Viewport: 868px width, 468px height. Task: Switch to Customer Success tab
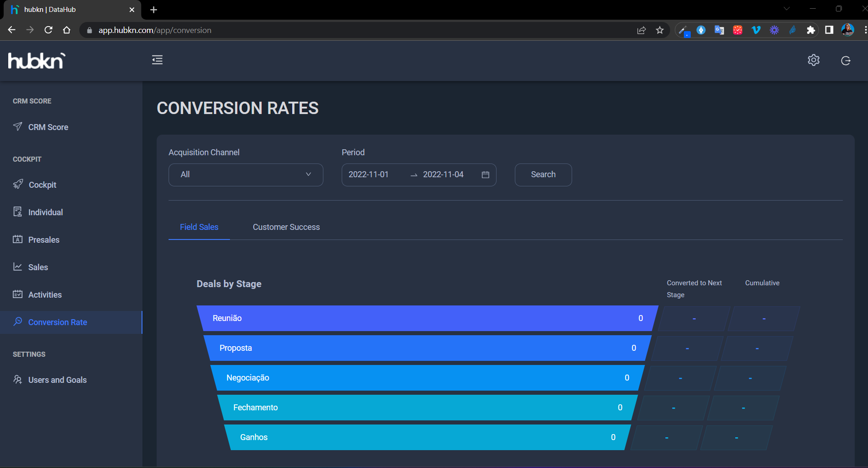click(x=286, y=227)
